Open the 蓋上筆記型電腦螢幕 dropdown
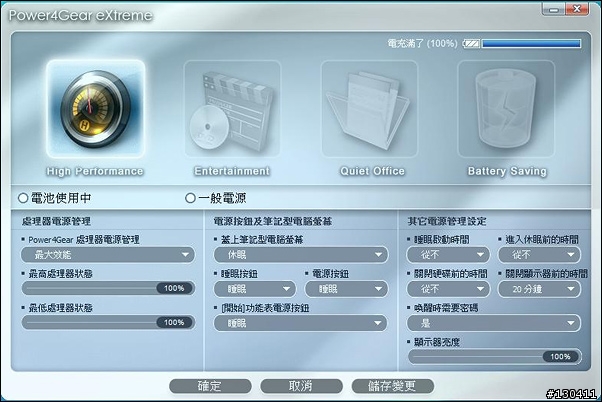The height and width of the screenshot is (402, 602). click(301, 255)
